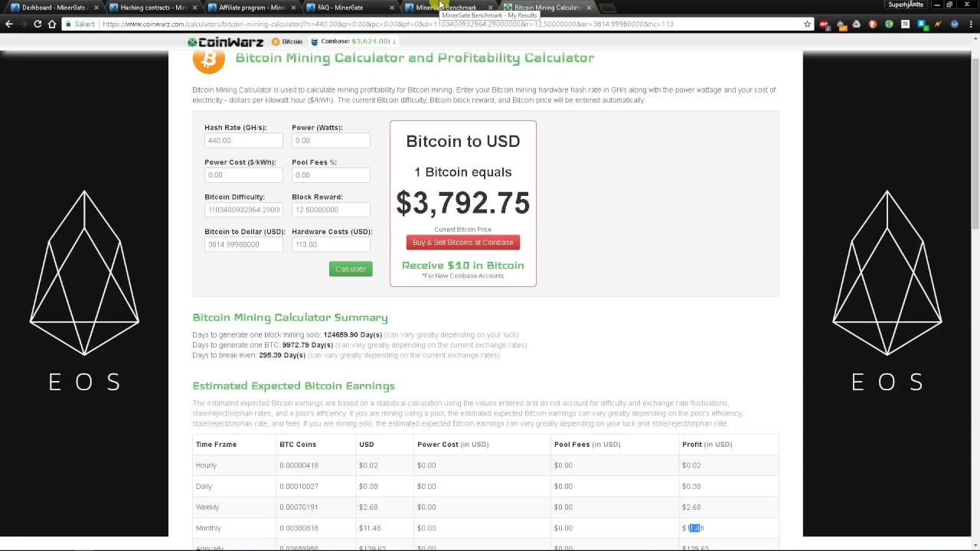Screen dimensions: 980x551
Task: Click the green Calculate button
Action: 351,269
